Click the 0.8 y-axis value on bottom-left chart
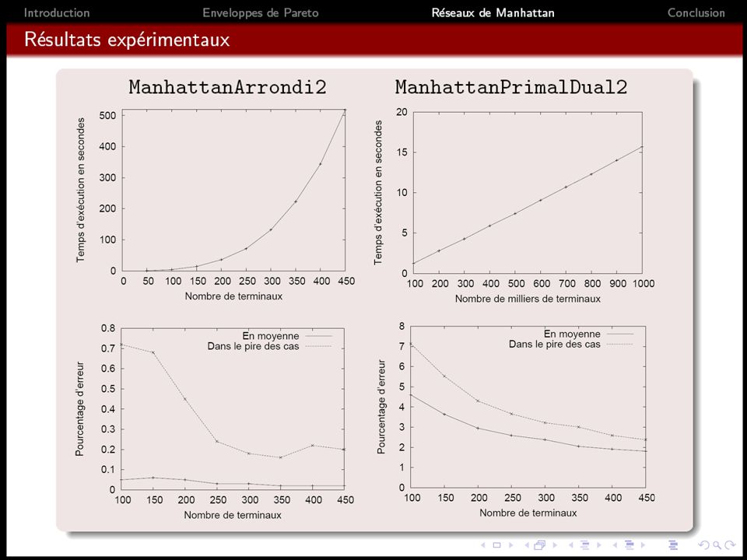 coord(109,328)
